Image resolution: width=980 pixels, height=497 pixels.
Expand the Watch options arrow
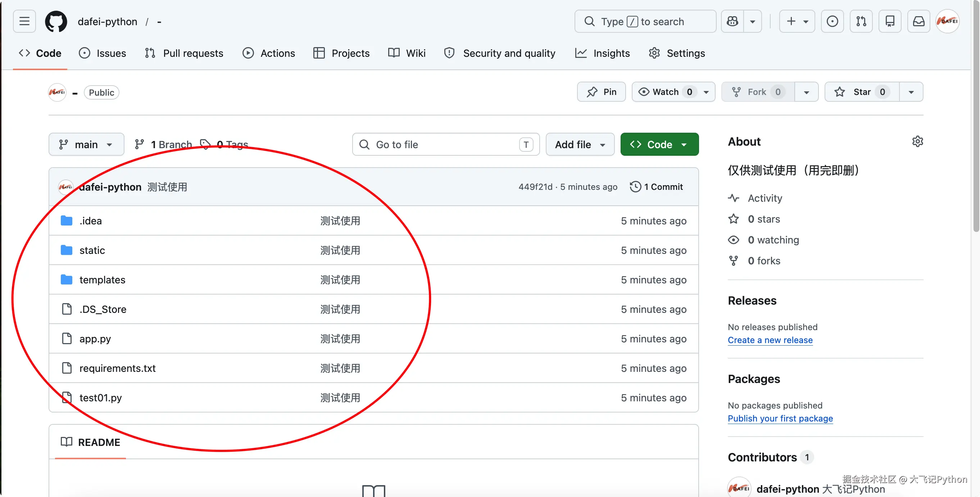(x=706, y=92)
